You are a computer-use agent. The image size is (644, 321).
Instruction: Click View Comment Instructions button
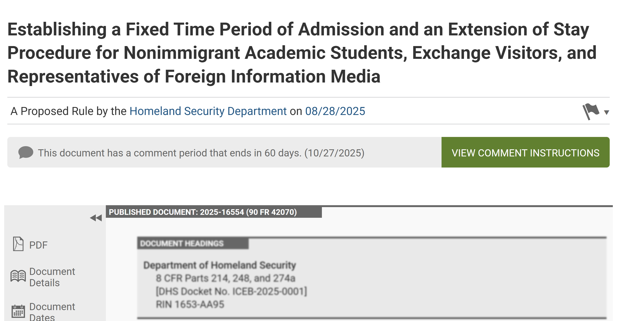tap(525, 152)
